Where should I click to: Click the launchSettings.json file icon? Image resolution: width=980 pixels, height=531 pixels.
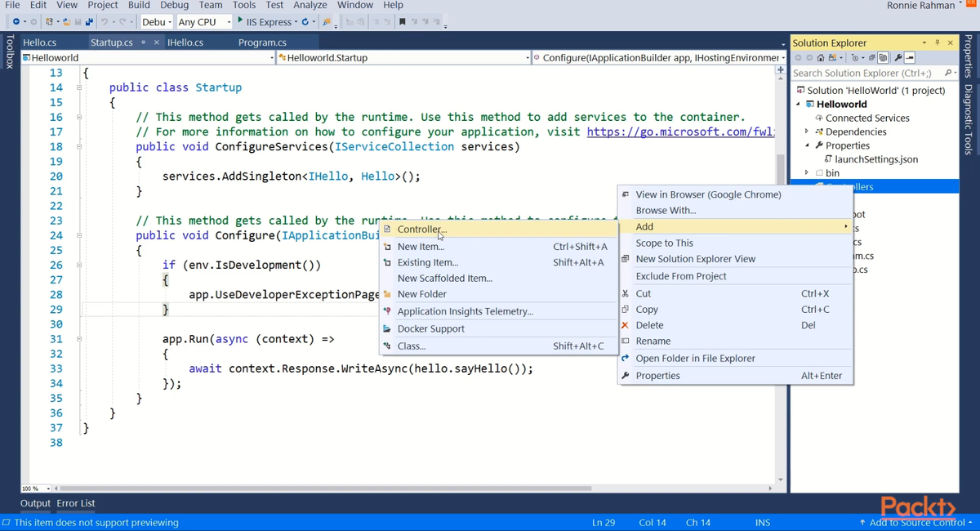pyautogui.click(x=828, y=159)
